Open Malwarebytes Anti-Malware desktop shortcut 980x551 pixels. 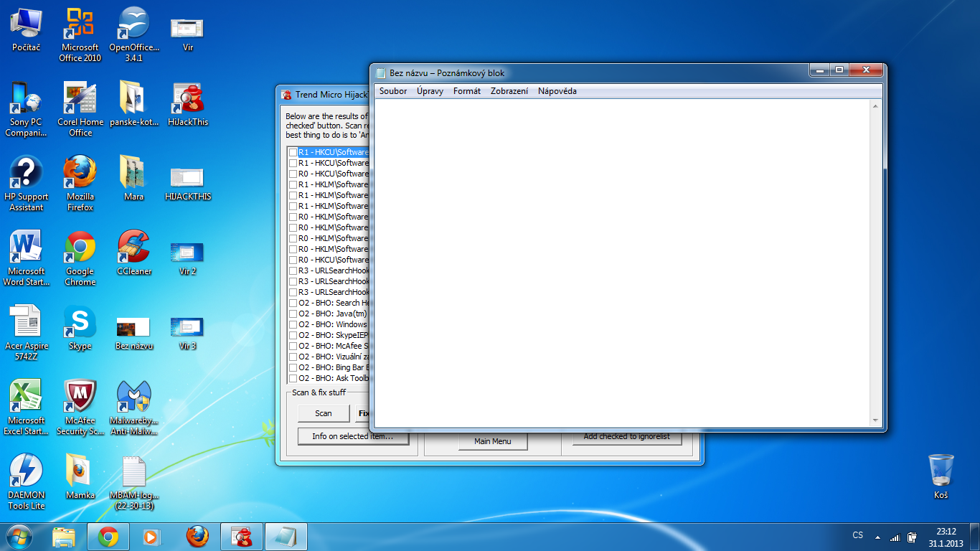pyautogui.click(x=133, y=397)
